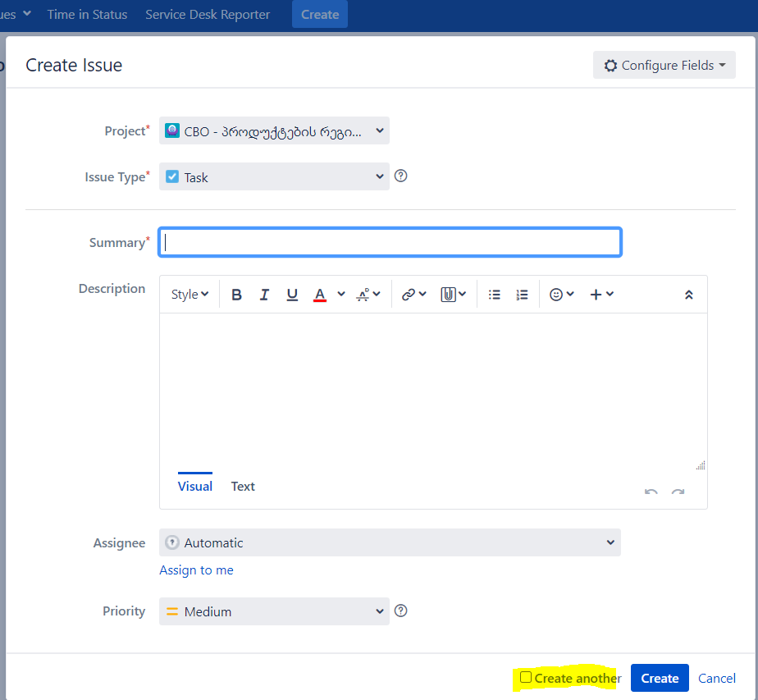Open the text color picker arrow
Screen dimensions: 758x700
pos(341,294)
